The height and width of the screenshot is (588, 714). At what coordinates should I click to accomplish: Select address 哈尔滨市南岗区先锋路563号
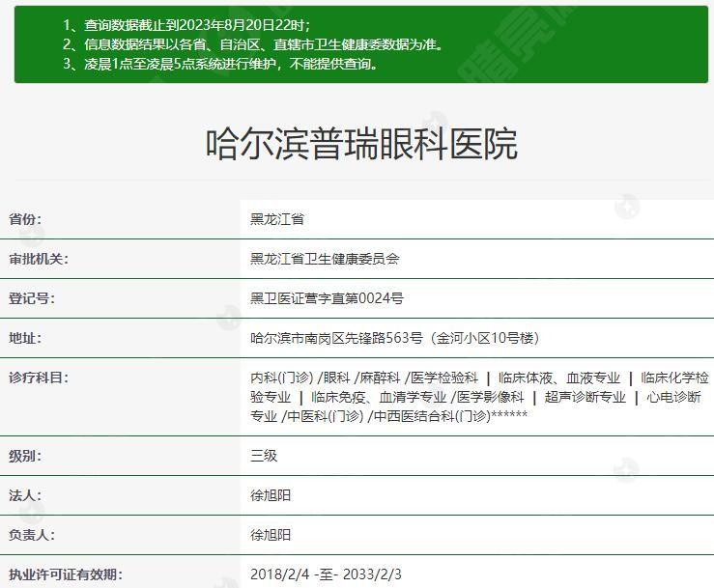click(x=394, y=338)
